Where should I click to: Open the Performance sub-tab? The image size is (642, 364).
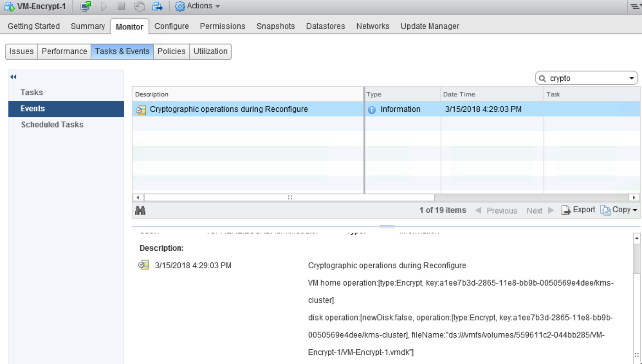tap(64, 51)
